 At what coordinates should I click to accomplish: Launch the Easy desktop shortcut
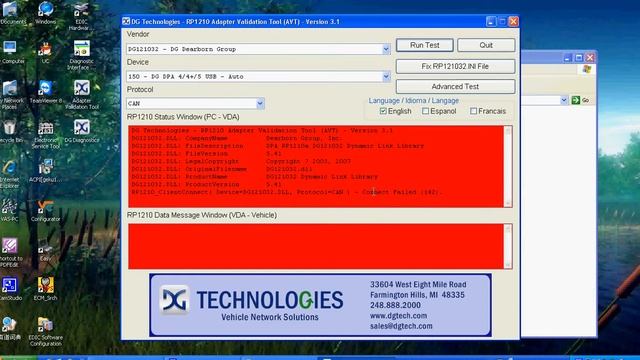coord(45,250)
